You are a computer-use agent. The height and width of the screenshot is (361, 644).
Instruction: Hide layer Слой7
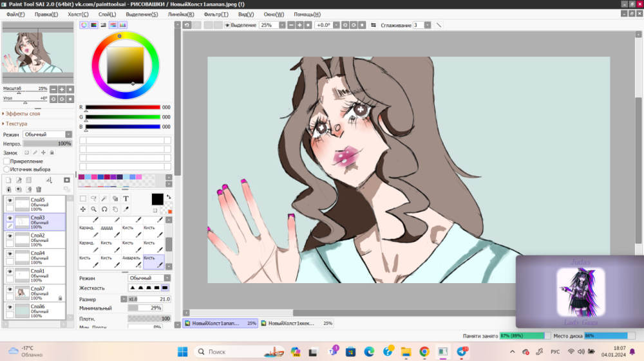(10, 289)
